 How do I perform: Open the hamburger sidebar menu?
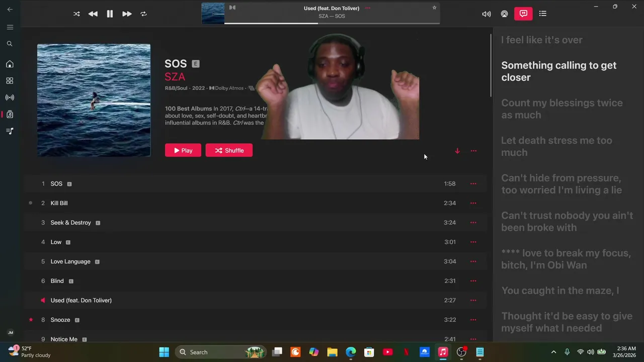(10, 27)
